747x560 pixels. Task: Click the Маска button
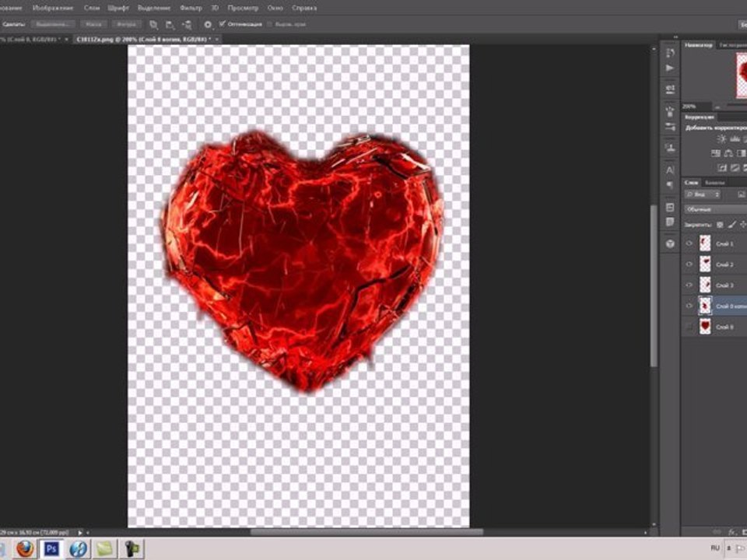pos(94,24)
